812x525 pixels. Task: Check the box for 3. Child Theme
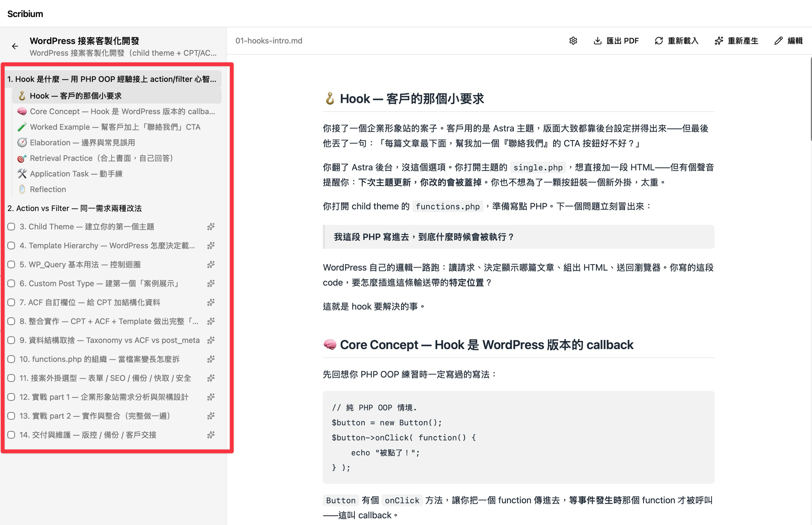coord(11,227)
